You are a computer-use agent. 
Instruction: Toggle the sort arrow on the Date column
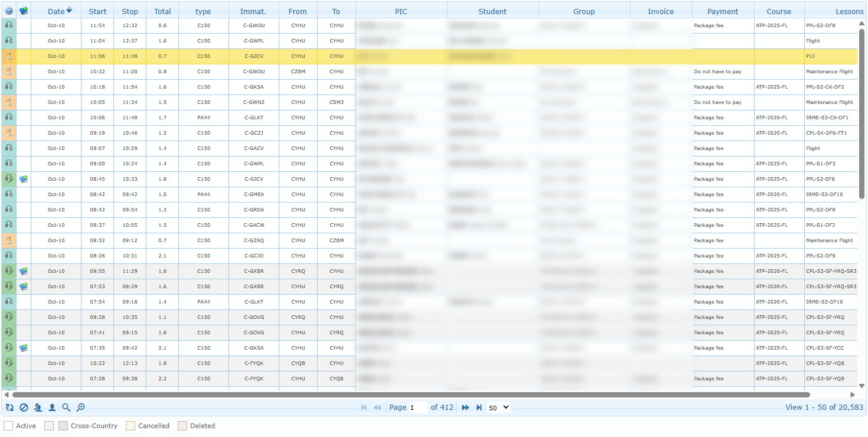point(69,10)
